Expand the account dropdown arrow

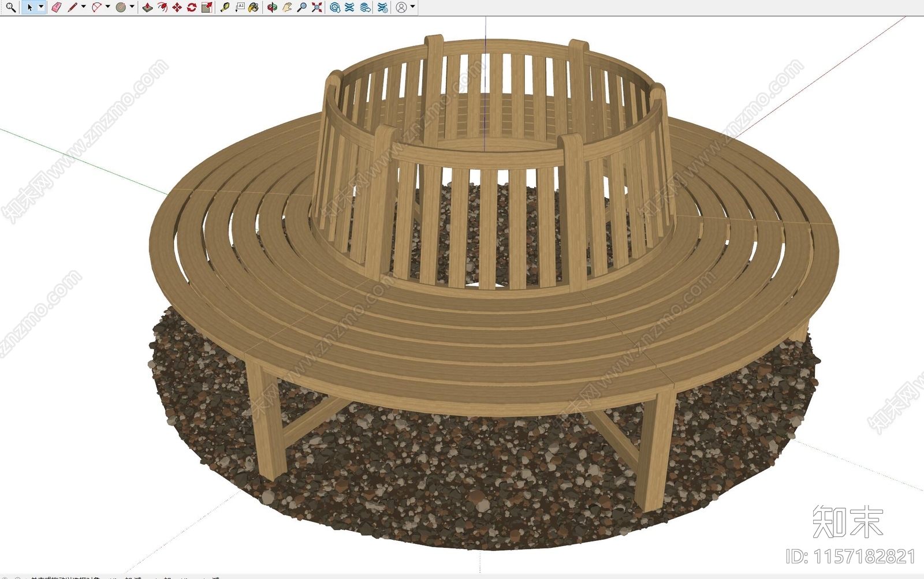(x=412, y=8)
